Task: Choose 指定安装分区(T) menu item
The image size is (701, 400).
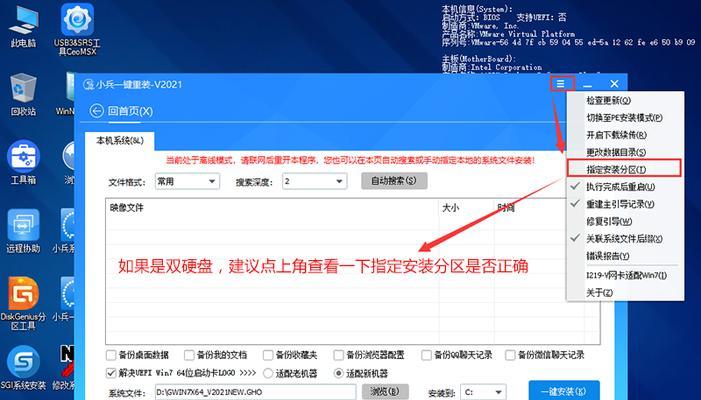Action: pos(624,169)
